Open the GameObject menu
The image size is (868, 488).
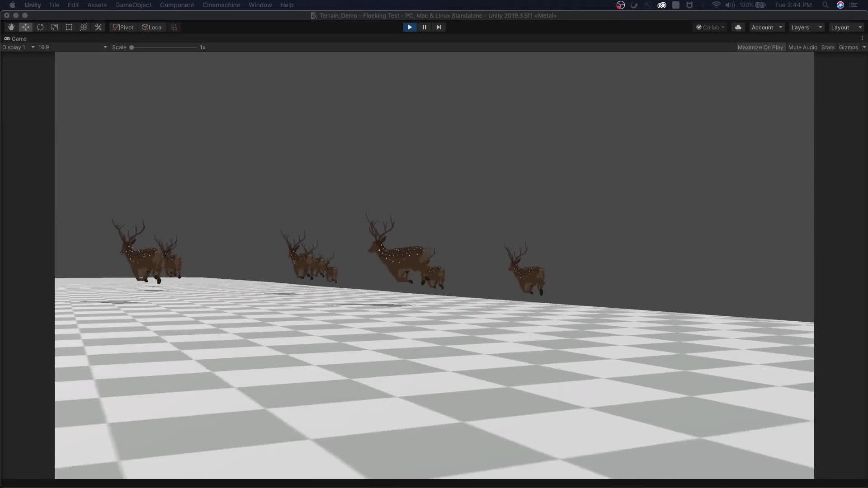click(133, 5)
